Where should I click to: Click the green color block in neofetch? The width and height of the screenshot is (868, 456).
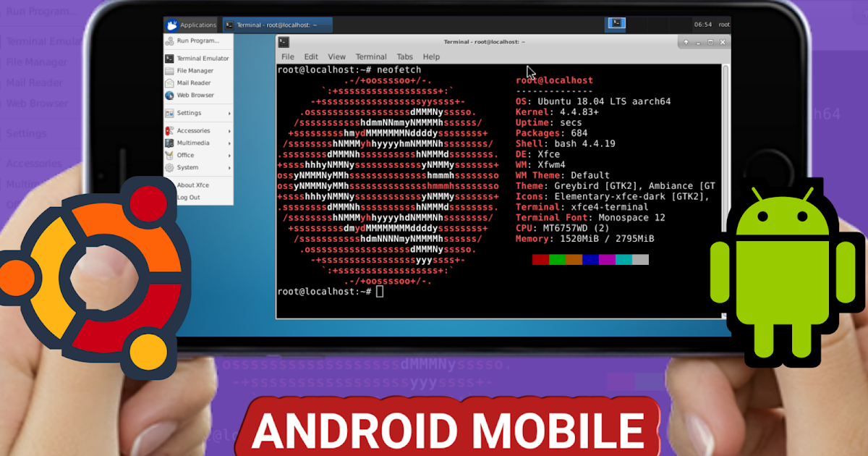pyautogui.click(x=557, y=260)
